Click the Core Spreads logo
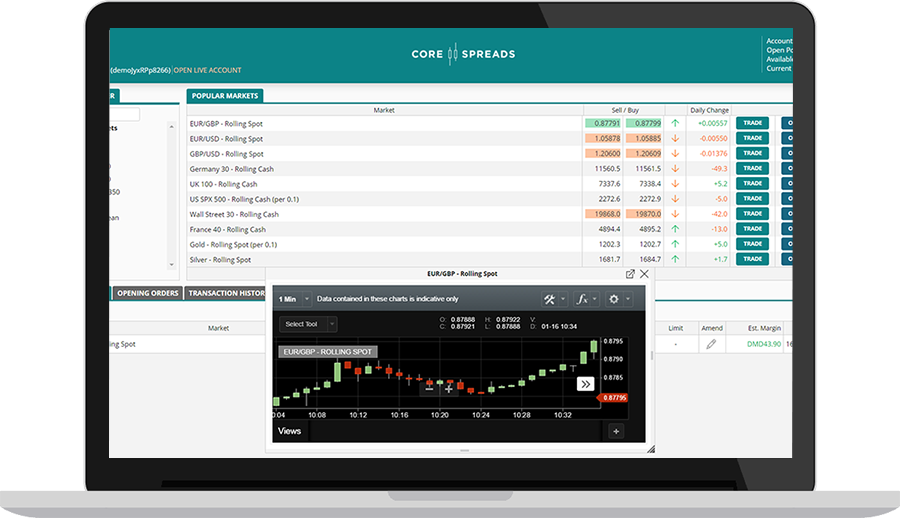Viewport: 900px width, 518px height. coord(463,54)
